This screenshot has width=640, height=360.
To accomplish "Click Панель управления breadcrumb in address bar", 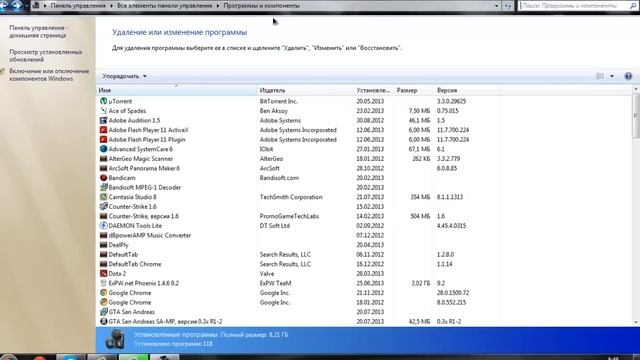I will coord(78,6).
